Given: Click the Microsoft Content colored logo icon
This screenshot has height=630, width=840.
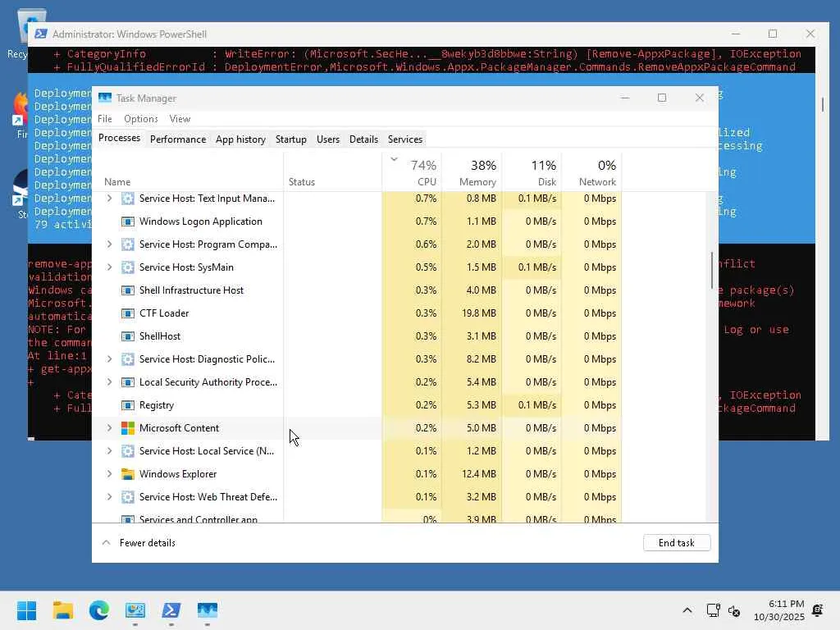Looking at the screenshot, I should coord(127,428).
